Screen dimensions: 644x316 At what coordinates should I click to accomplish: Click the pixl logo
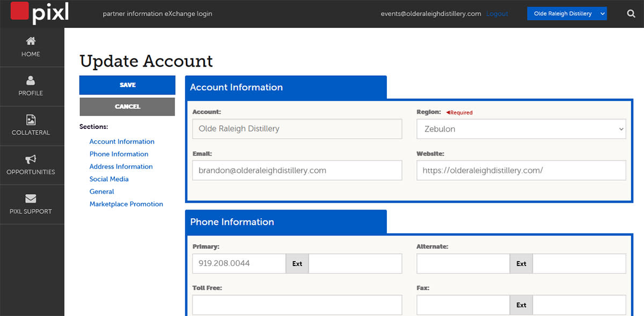tap(40, 13)
